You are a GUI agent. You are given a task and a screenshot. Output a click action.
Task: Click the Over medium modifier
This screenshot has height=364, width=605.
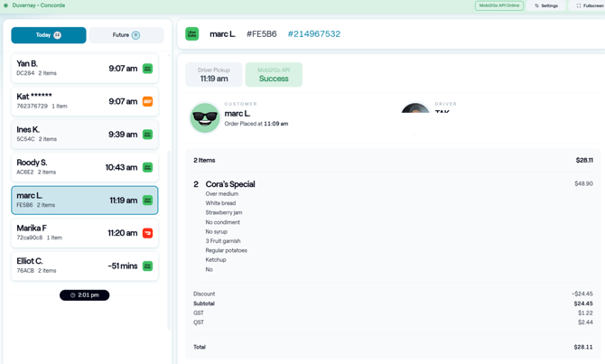click(222, 194)
